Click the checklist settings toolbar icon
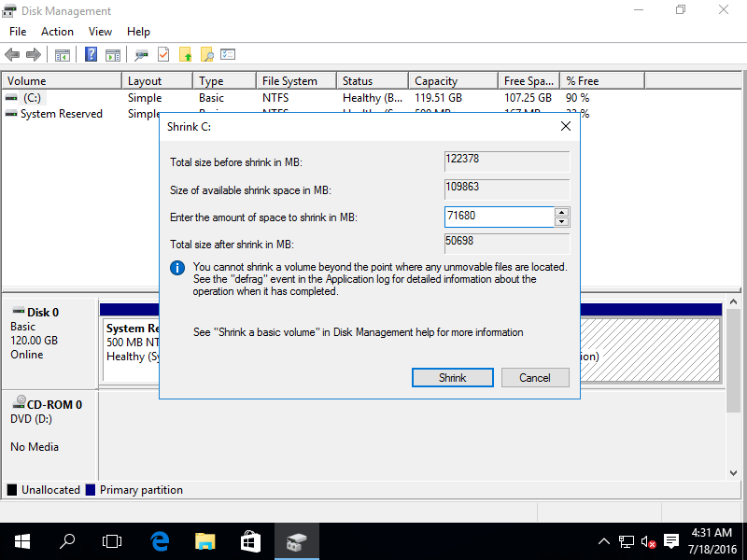The width and height of the screenshot is (747, 560). [x=228, y=54]
